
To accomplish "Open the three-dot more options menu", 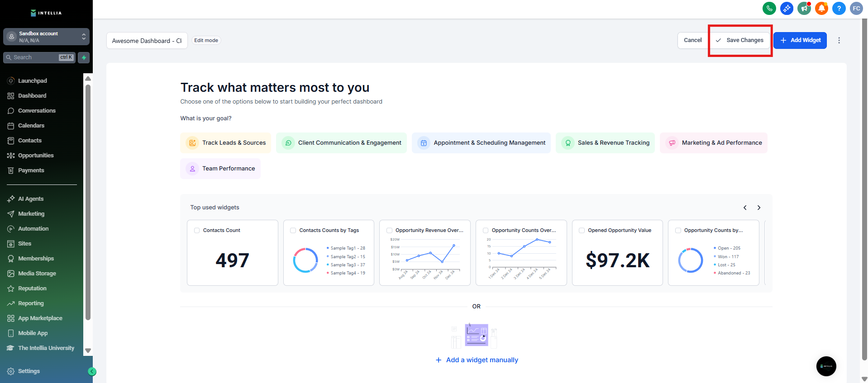I will [x=839, y=41].
